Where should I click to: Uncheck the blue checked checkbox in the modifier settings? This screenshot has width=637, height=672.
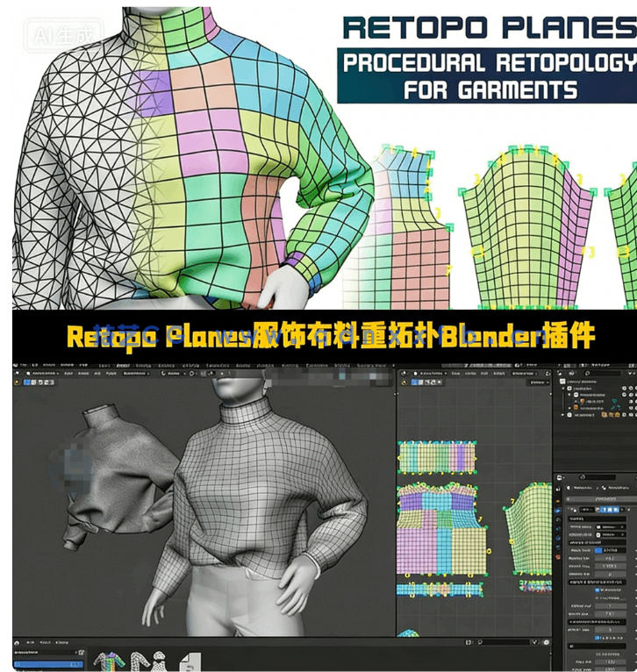click(597, 590)
